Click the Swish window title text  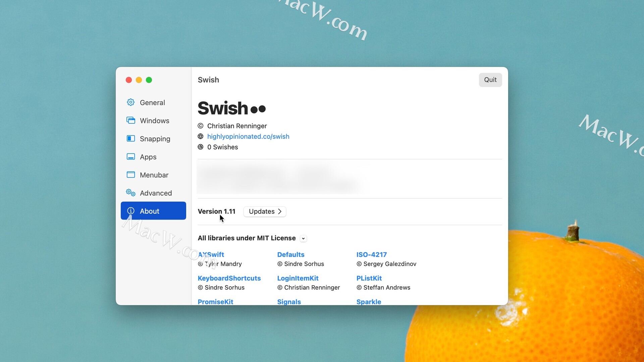(208, 80)
